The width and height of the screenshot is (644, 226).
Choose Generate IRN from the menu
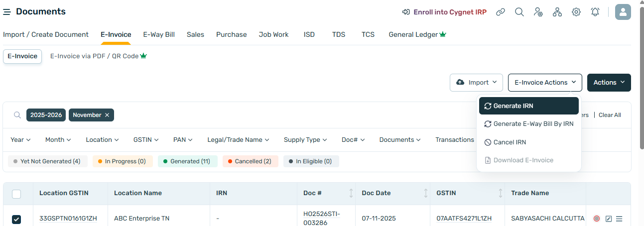coord(528,106)
